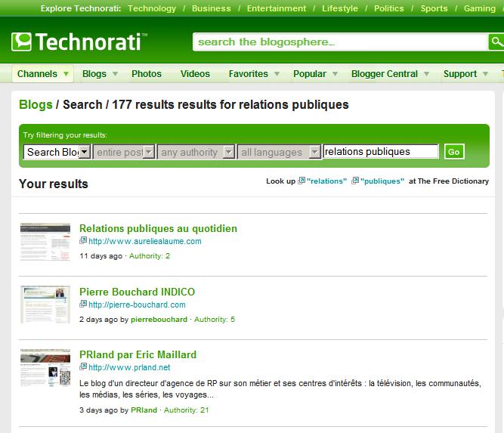Click the green Go filter button

click(x=454, y=152)
